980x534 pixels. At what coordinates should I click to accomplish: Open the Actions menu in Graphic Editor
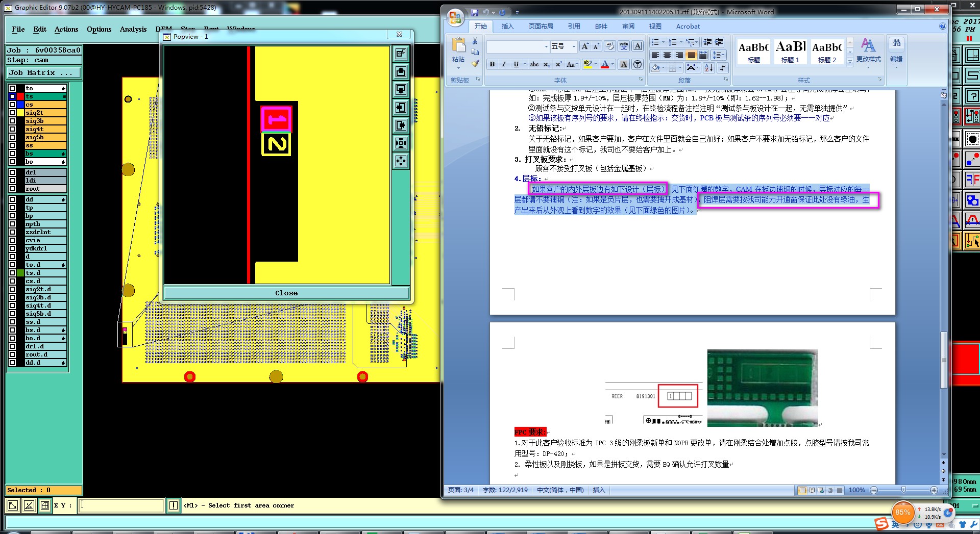(x=66, y=29)
